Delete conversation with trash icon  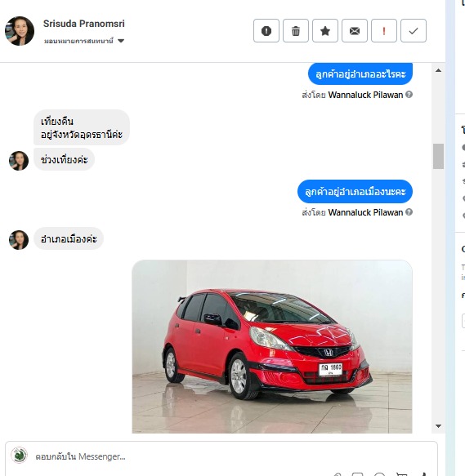point(296,31)
